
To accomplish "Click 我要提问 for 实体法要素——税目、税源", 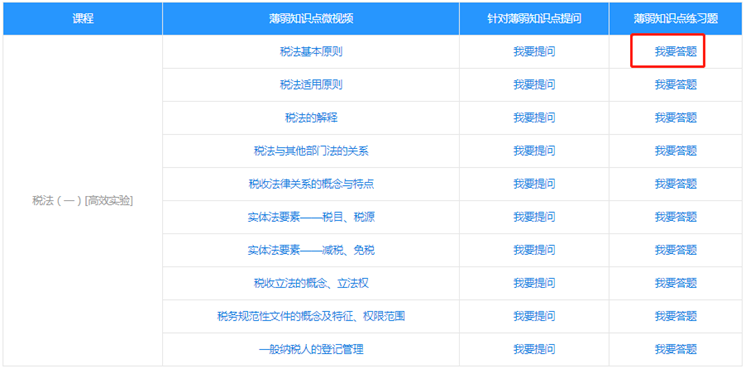I will [534, 217].
